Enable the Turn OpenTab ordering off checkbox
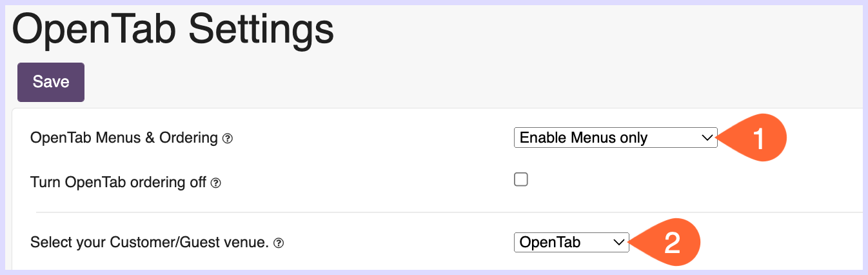Image resolution: width=868 pixels, height=275 pixels. (x=521, y=179)
